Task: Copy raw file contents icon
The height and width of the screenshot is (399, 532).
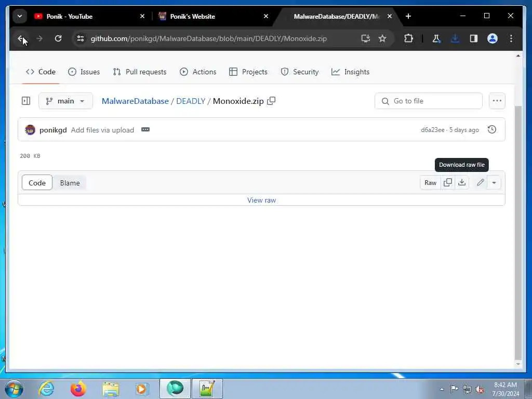Action: (x=448, y=182)
